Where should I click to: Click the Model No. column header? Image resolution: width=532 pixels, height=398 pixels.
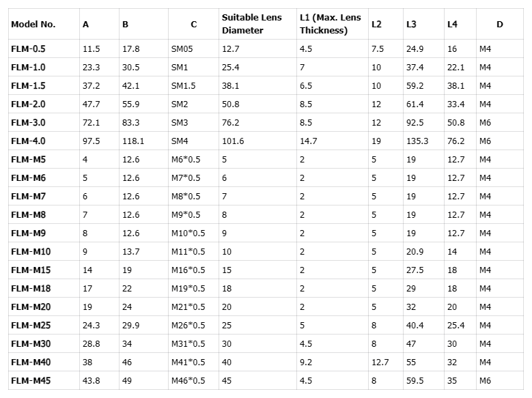(x=33, y=25)
